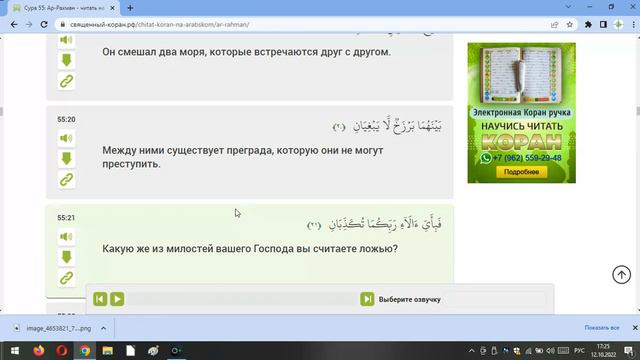Go to previous track in audio player
640x360 pixels.
[100, 299]
